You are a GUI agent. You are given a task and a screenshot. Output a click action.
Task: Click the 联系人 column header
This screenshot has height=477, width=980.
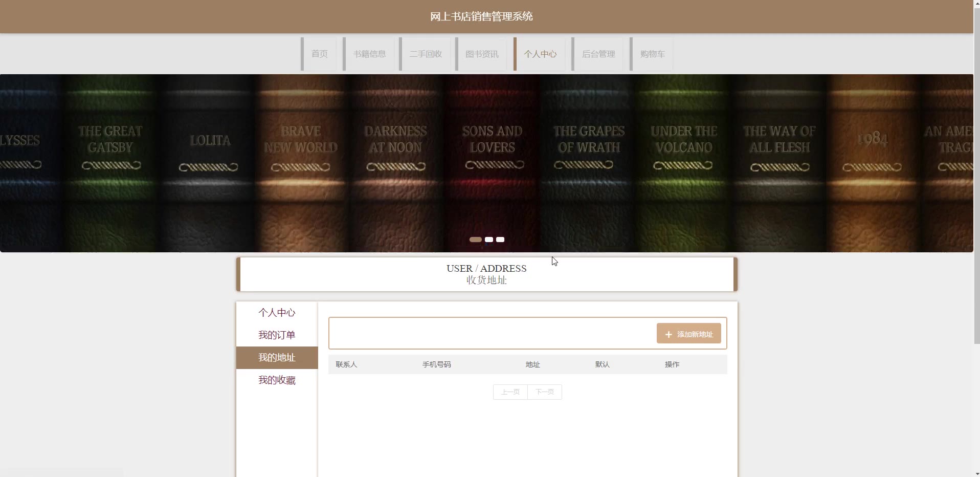346,364
